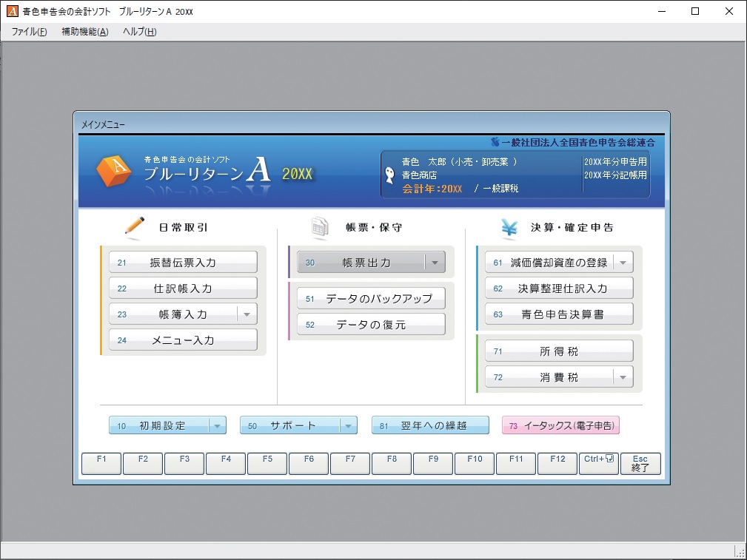Image resolution: width=747 pixels, height=560 pixels.
Task: Click the F8 function key button
Action: [392, 463]
